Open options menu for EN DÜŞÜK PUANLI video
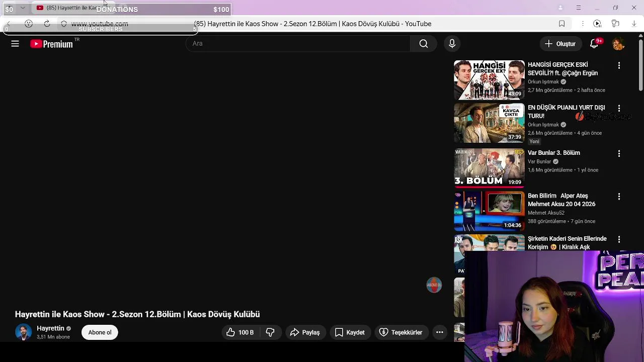Screen dimensions: 644x362 pos(619,108)
